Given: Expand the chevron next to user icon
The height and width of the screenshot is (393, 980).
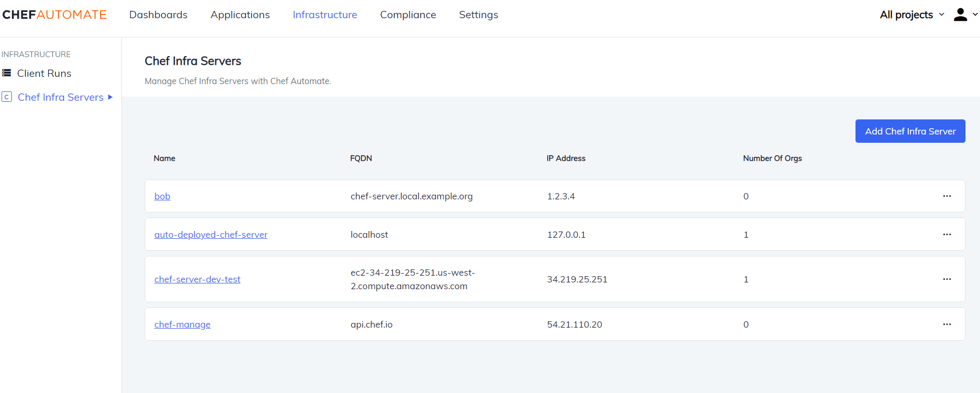Looking at the screenshot, I should (975, 15).
